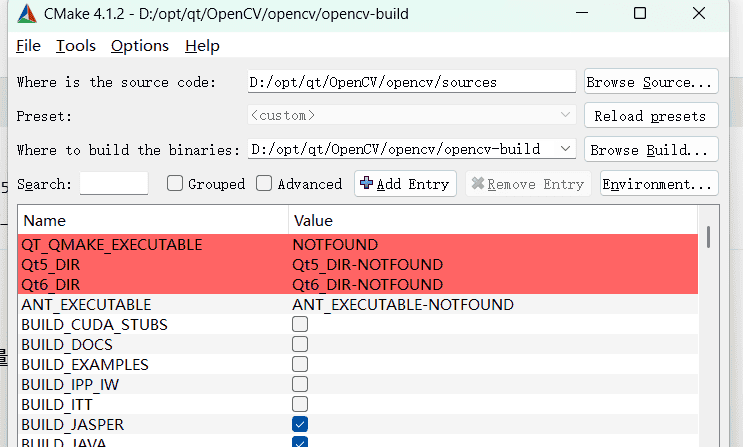The width and height of the screenshot is (743, 447).
Task: Open the File menu
Action: tap(28, 46)
